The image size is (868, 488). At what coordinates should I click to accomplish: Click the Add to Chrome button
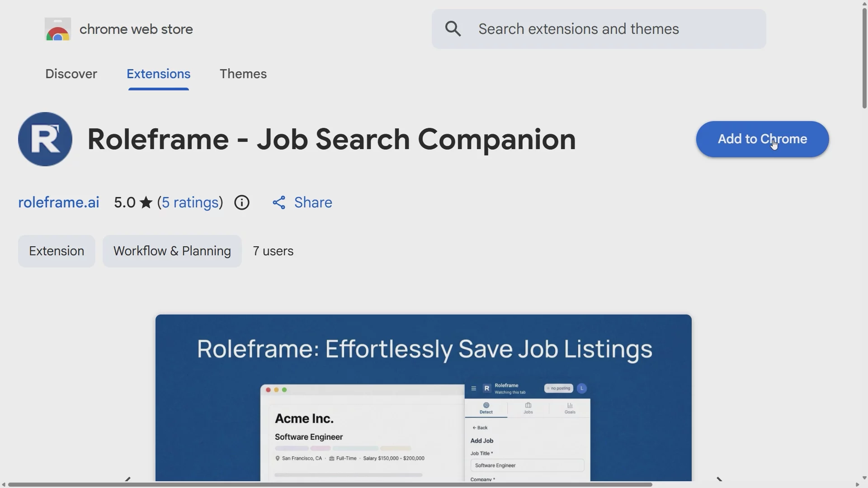click(x=762, y=139)
